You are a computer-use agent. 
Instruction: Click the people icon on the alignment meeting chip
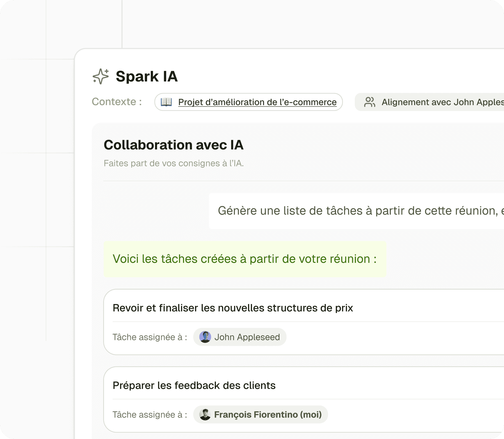(370, 102)
